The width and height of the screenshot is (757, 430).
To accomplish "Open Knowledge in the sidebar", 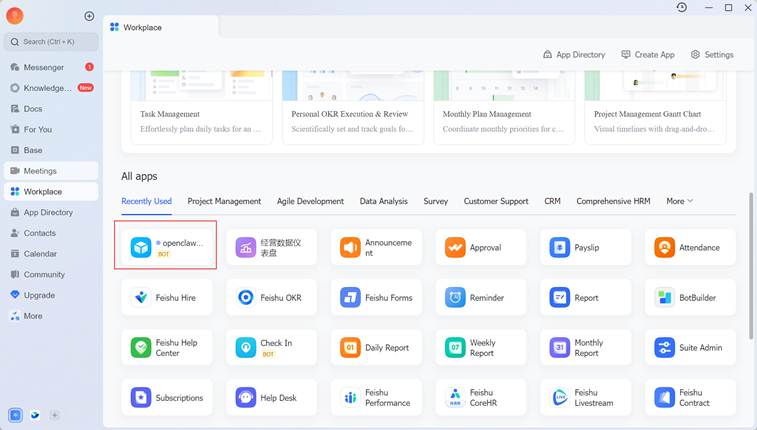I will click(x=51, y=88).
